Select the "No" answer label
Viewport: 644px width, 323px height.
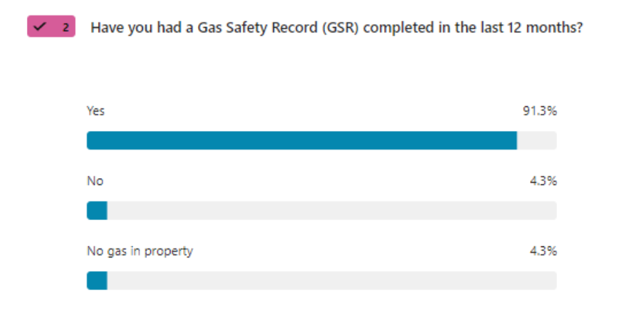tap(95, 181)
